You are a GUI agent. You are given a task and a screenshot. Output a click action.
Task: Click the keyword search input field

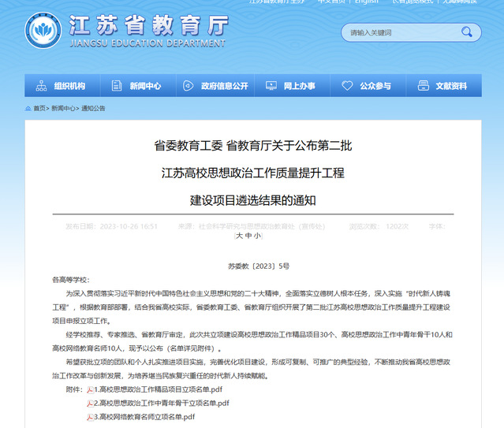[398, 32]
